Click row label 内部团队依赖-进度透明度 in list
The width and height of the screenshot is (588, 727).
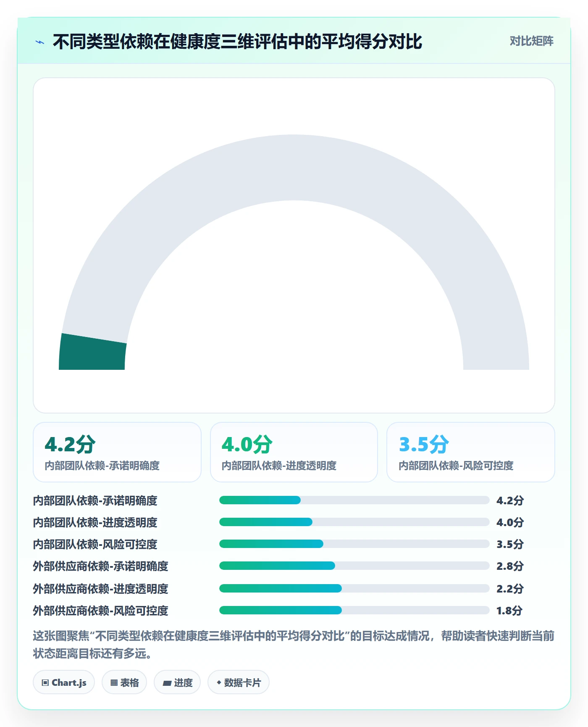tap(95, 522)
